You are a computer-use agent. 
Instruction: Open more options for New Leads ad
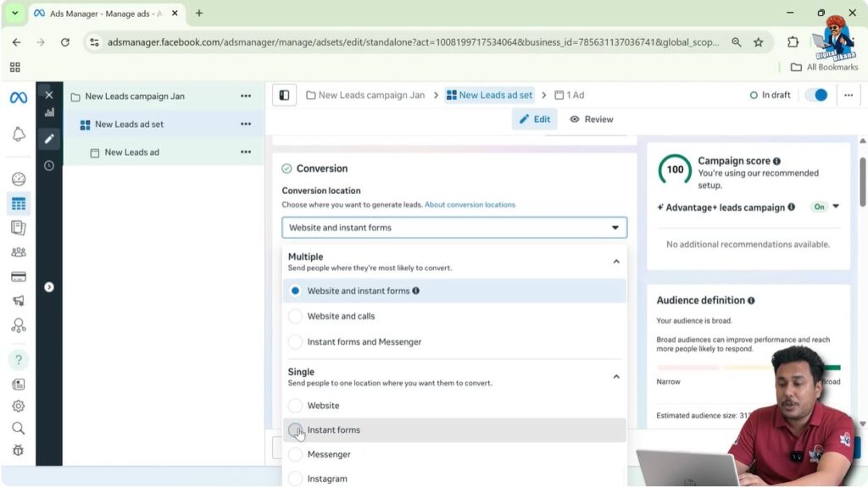pyautogui.click(x=246, y=152)
